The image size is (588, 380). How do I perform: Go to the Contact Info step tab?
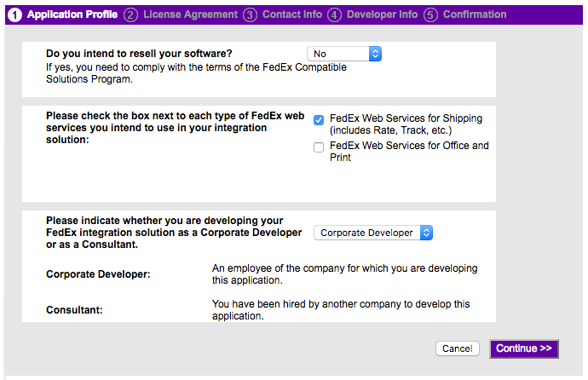pos(292,14)
